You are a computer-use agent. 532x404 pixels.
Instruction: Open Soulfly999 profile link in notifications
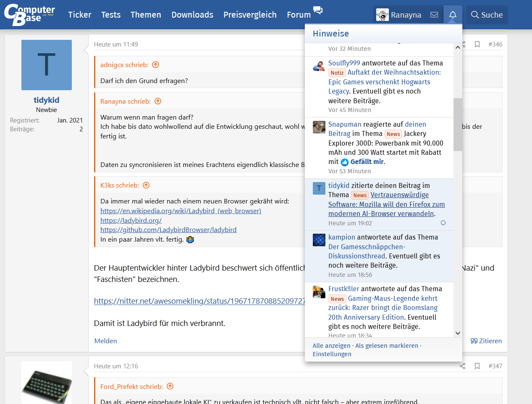pos(344,63)
